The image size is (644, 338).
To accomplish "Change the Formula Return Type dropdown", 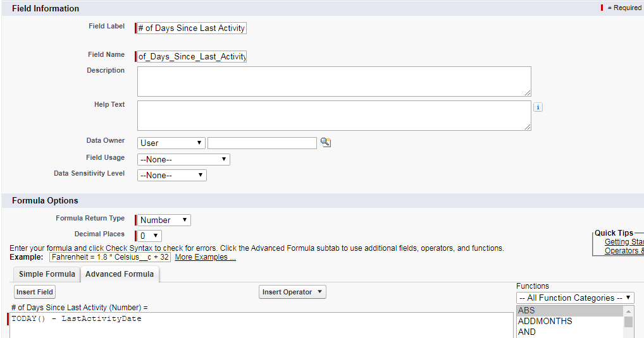I will click(x=164, y=220).
